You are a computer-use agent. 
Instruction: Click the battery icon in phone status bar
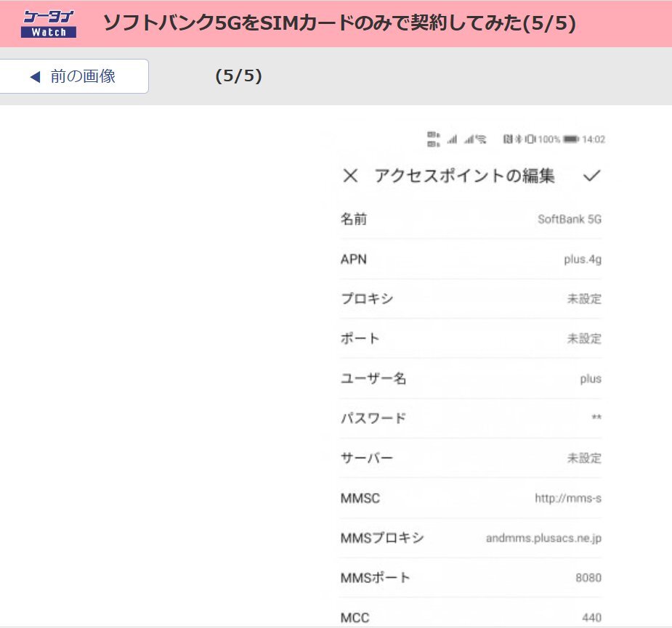pos(571,139)
